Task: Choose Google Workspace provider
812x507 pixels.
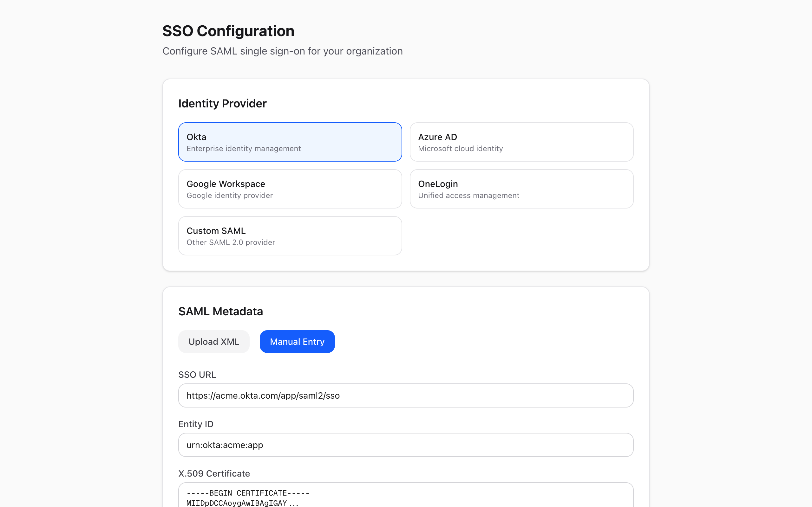Action: [x=290, y=189]
